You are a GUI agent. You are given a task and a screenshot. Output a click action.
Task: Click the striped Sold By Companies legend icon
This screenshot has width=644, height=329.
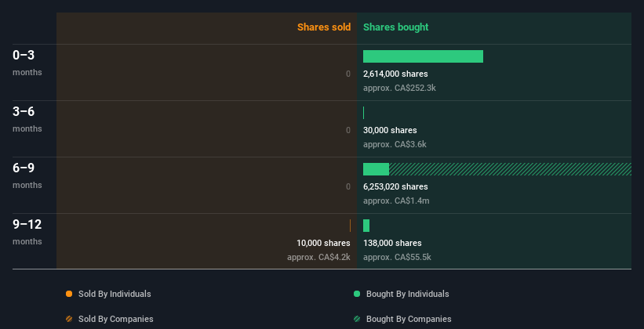tap(69, 319)
